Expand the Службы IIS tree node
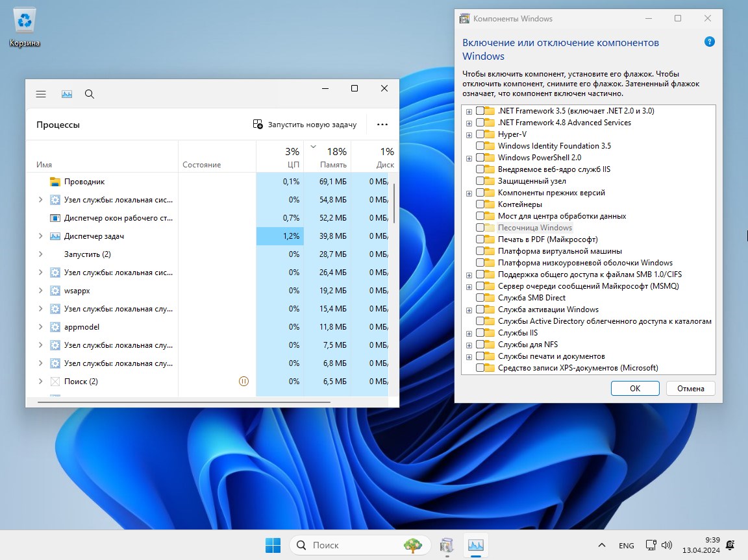This screenshot has width=748, height=560. pos(469,333)
